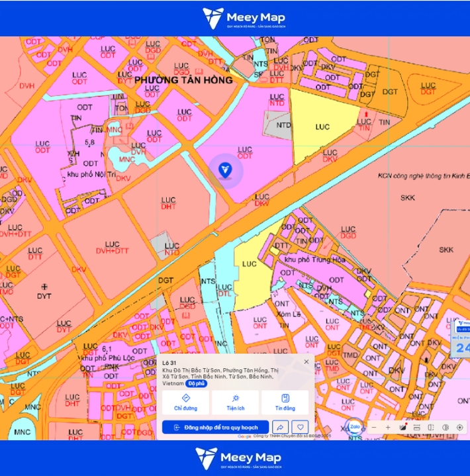Click the LUC TIN zone label
The image size is (470, 476).
click(364, 124)
